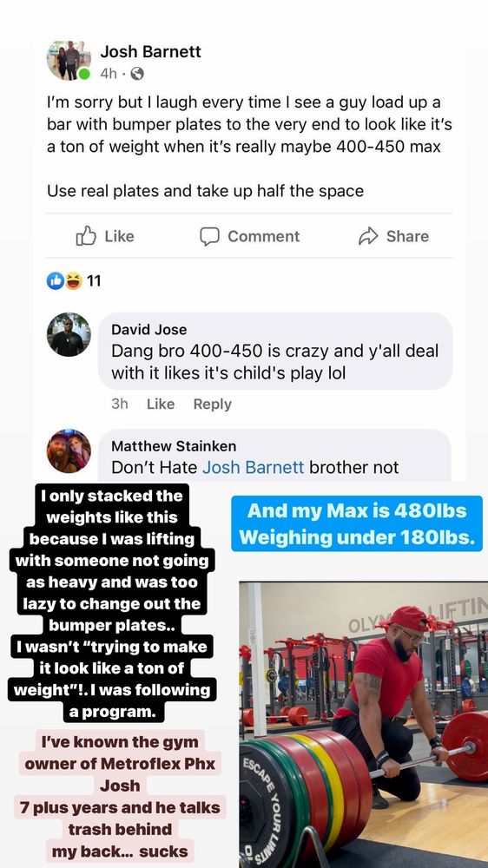This screenshot has height=868, width=488.
Task: Open the laughing reaction emoji icon
Action: 73,281
